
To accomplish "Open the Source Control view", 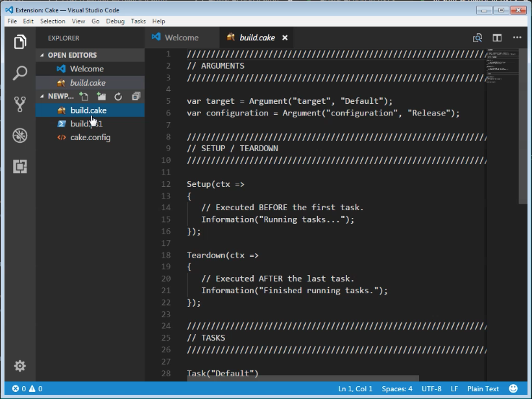I will pyautogui.click(x=20, y=104).
